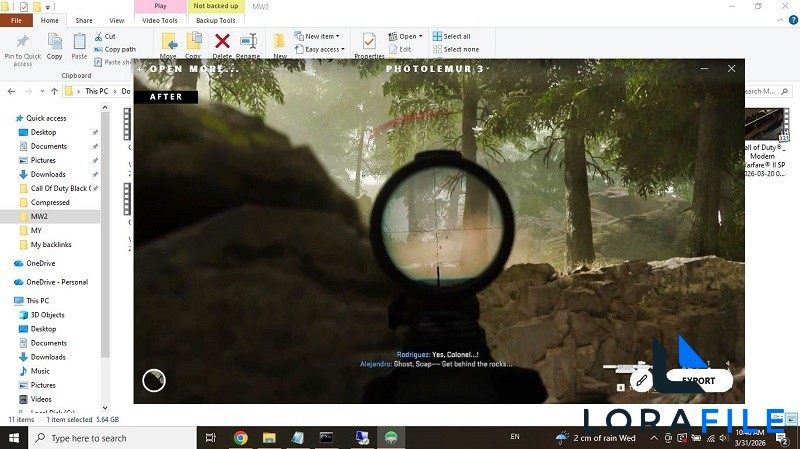800x449 pixels.
Task: Open the recent locations dropdown arrow
Action: pyautogui.click(x=42, y=91)
